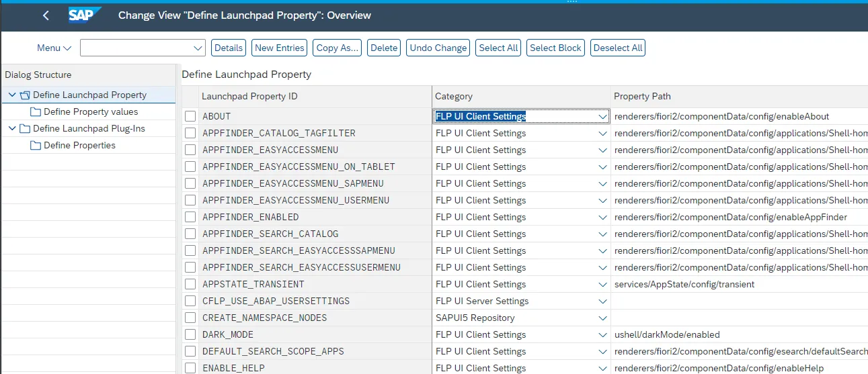Check the APPFINDER_ENABLED row checkbox
The height and width of the screenshot is (374, 868).
click(190, 217)
